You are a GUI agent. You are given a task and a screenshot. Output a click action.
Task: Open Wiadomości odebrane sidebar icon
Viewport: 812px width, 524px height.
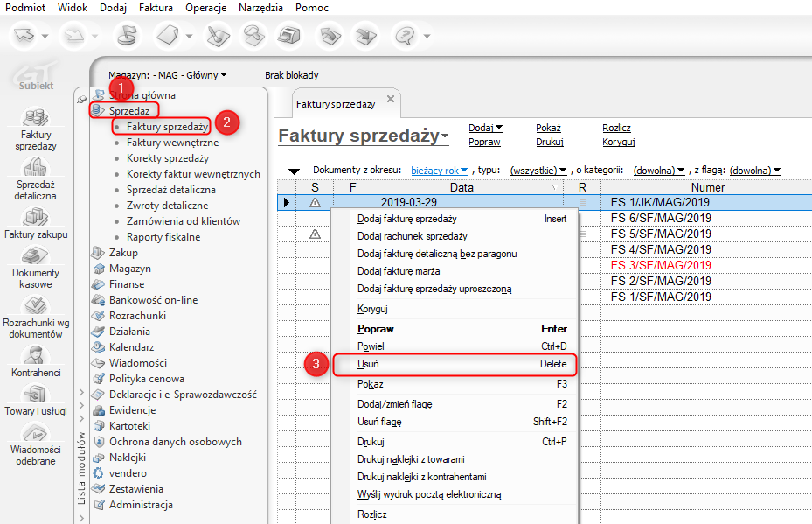tap(35, 432)
